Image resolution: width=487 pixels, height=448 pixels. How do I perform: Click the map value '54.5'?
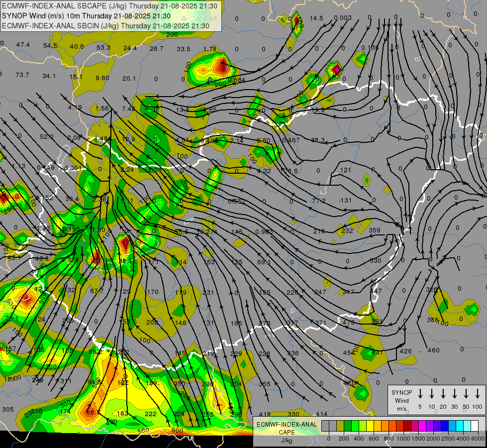[50, 46]
